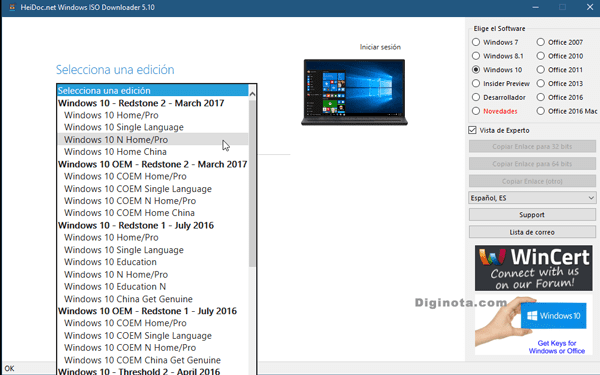Screen dimensions: 600x375
Task: Click the OK status bar text
Action: pyautogui.click(x=9, y=368)
